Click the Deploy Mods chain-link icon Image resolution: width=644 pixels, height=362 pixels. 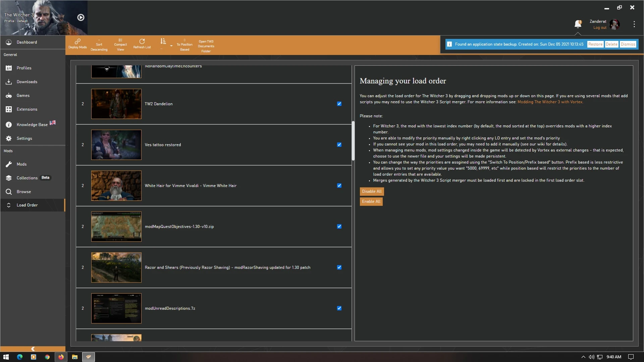[x=77, y=41]
